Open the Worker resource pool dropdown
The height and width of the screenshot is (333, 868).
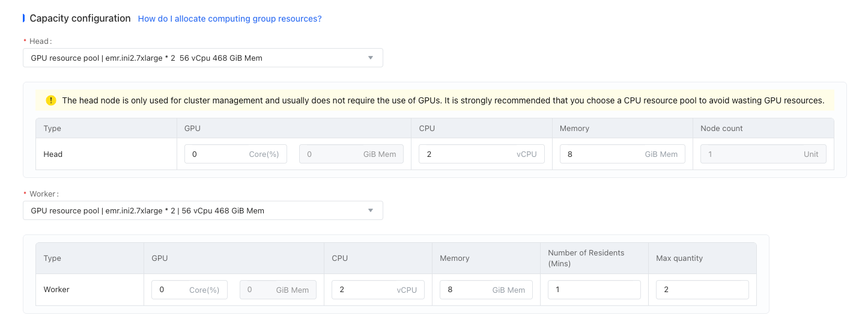click(x=203, y=210)
